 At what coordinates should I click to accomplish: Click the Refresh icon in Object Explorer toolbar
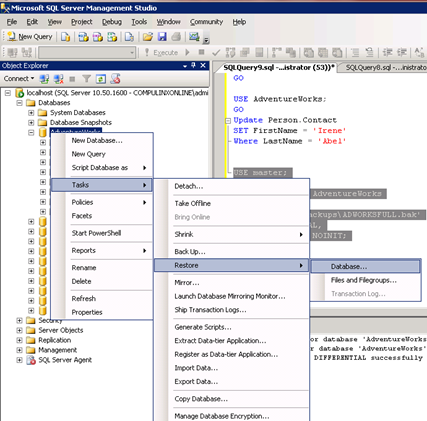pos(101,79)
